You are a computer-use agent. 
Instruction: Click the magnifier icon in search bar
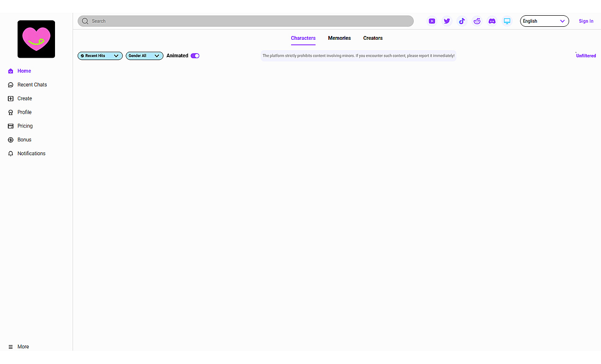pos(85,21)
